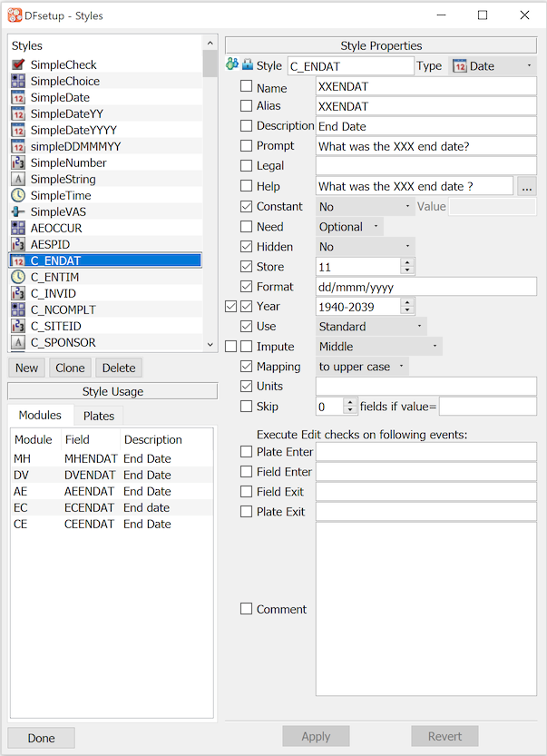Image resolution: width=547 pixels, height=756 pixels.
Task: Switch to the Modules tab
Action: [40, 415]
